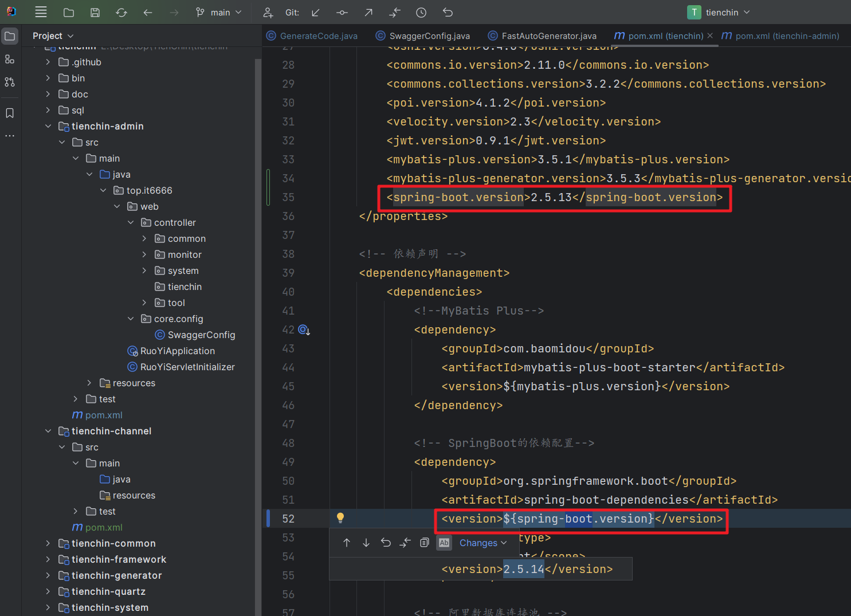
Task: Click the ${mybatis-plus.version} text on line 45
Action: point(582,386)
